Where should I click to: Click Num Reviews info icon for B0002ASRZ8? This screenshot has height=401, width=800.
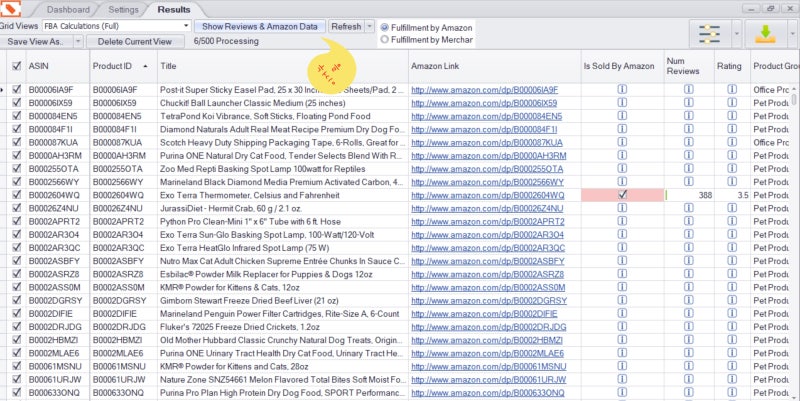(x=688, y=273)
